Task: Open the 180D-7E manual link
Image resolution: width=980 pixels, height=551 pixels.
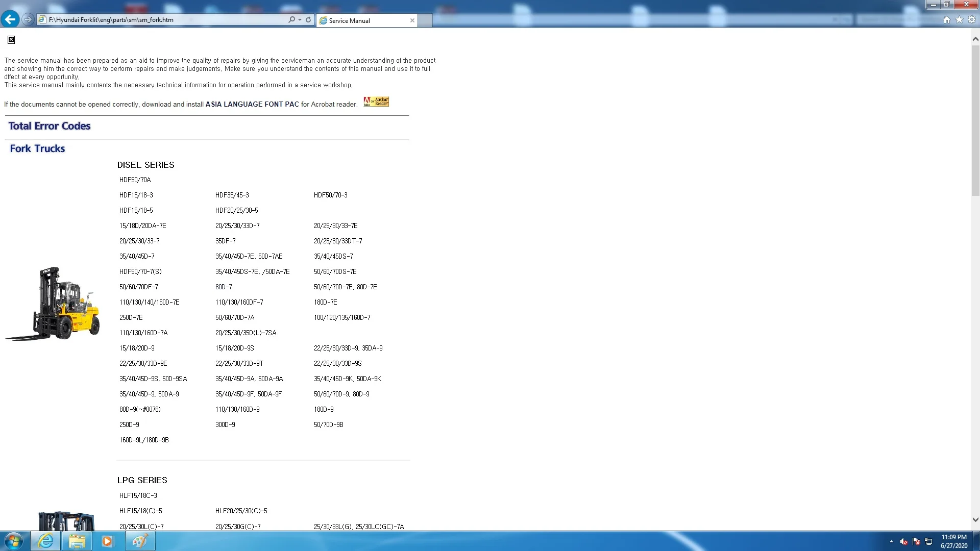Action: coord(326,302)
